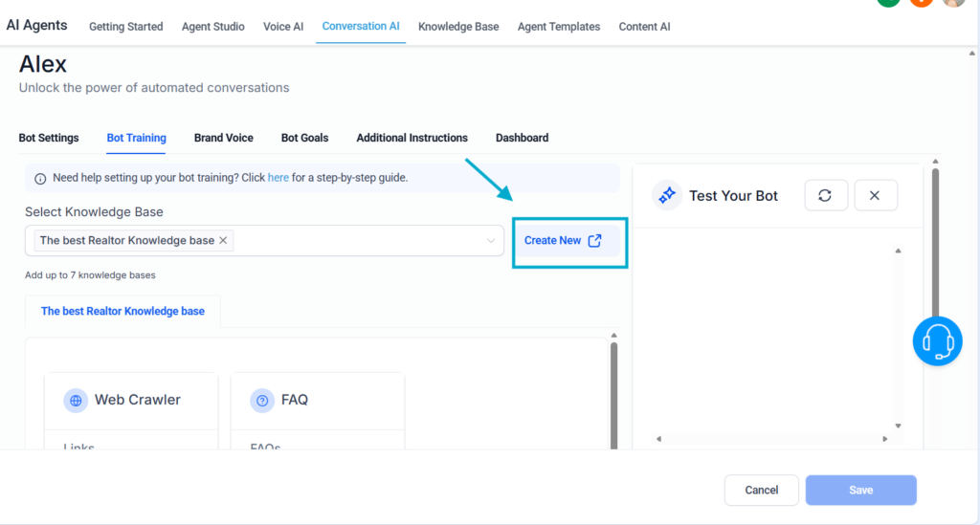The width and height of the screenshot is (980, 525).
Task: Open the Bot Settings tab
Action: pos(49,138)
